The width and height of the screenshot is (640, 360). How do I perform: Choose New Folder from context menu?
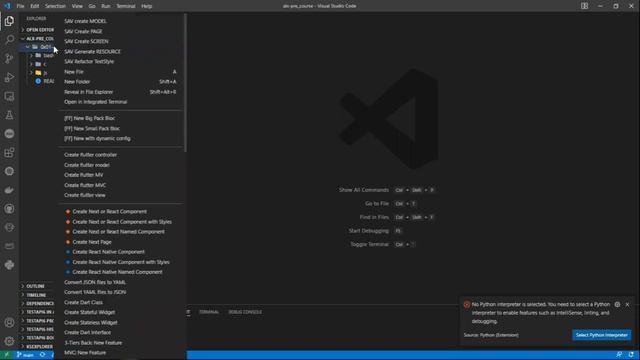[120, 82]
